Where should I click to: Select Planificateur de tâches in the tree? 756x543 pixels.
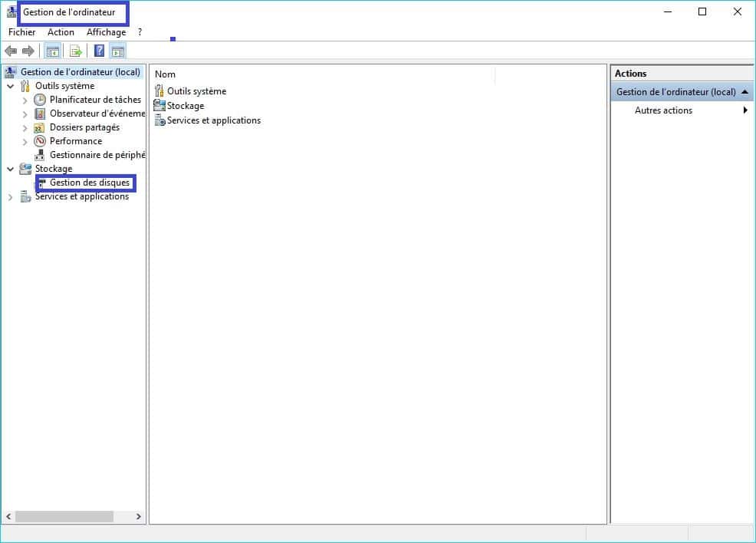click(x=95, y=100)
